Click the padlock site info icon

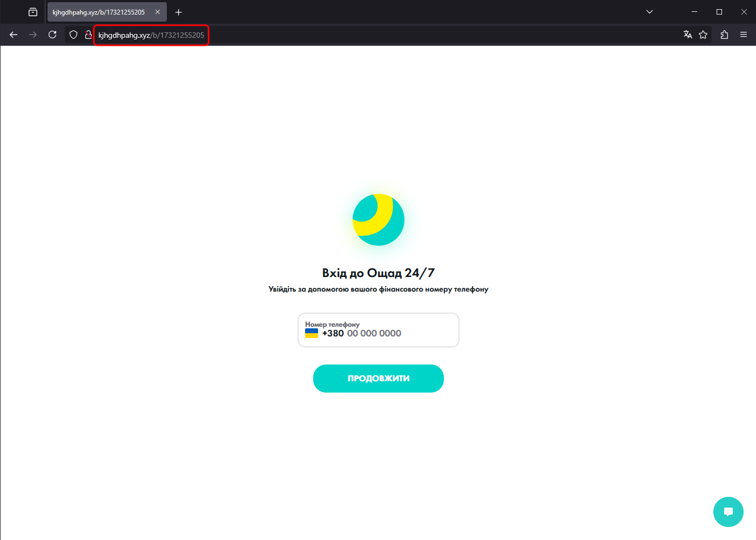point(89,35)
